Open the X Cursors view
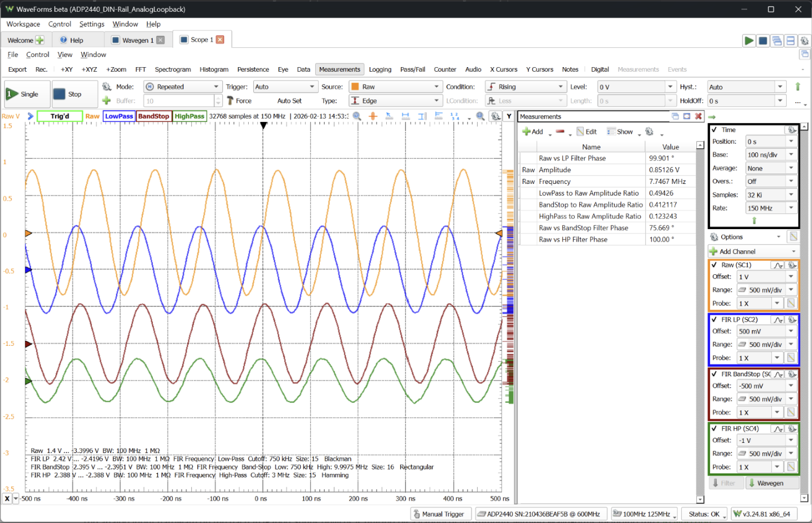The height and width of the screenshot is (523, 812). coord(504,69)
